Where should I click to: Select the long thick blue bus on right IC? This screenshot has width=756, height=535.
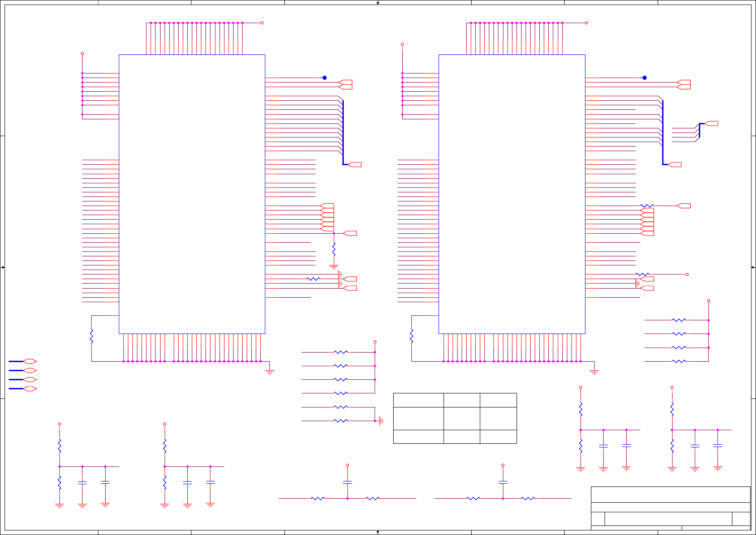coord(663,133)
